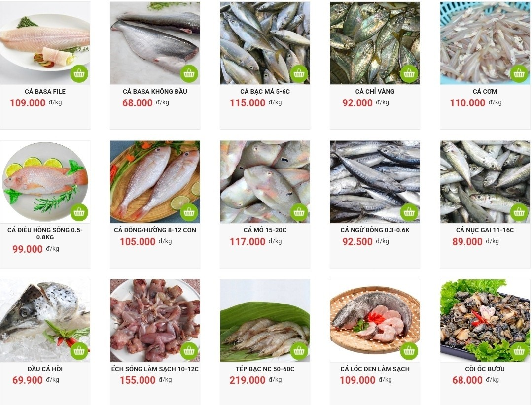This screenshot has width=532, height=405.
Task: Click cart icon on Cá Bạc Má 5-6C
Action: (299, 73)
